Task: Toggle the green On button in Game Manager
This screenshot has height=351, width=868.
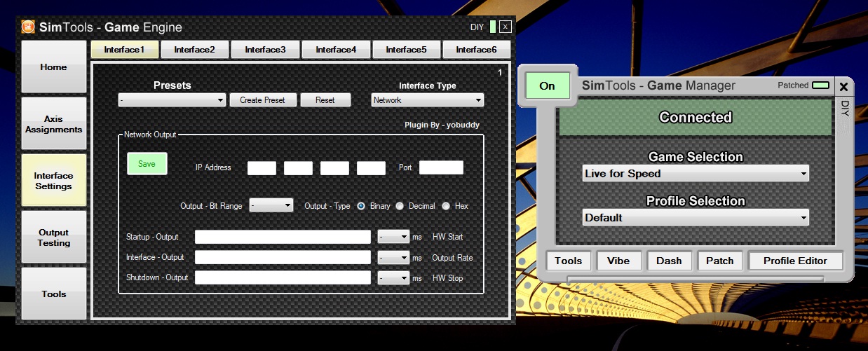Action: tap(548, 85)
